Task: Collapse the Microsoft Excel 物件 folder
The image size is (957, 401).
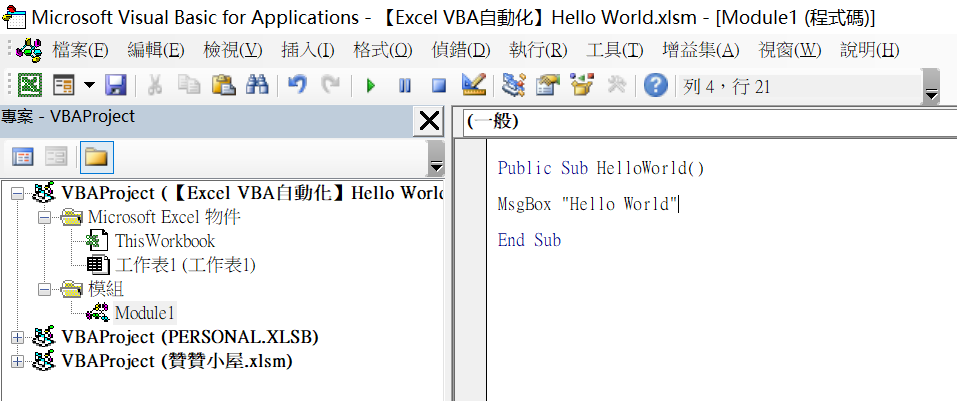Action: coord(45,217)
